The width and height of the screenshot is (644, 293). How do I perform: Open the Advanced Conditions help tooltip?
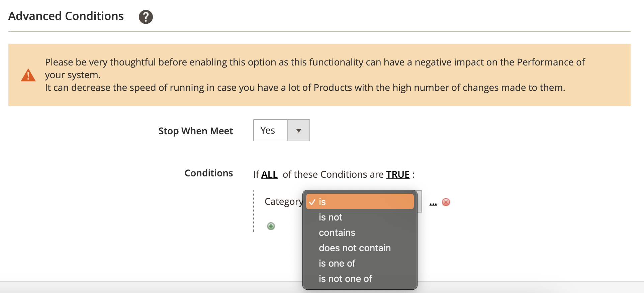pyautogui.click(x=146, y=16)
